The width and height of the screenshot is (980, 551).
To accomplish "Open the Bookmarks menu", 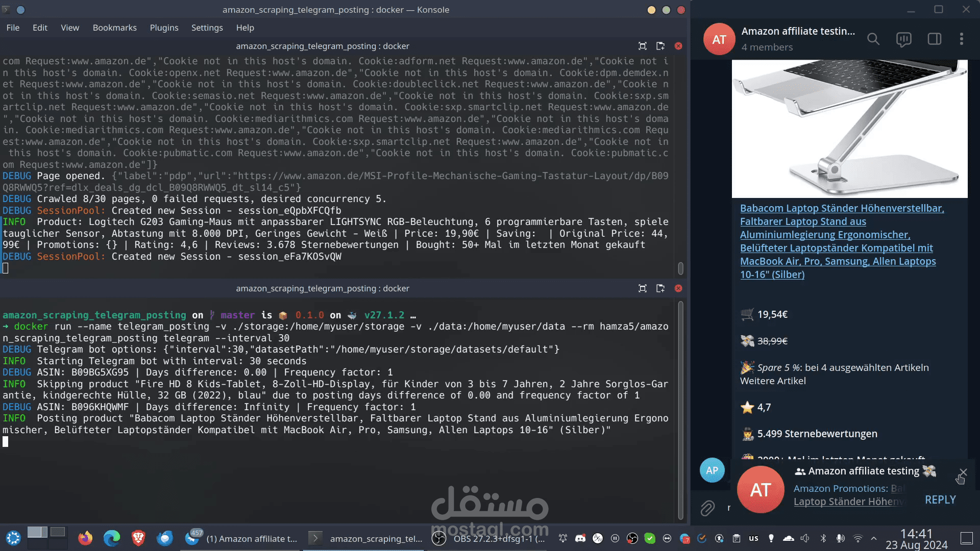I will [114, 28].
